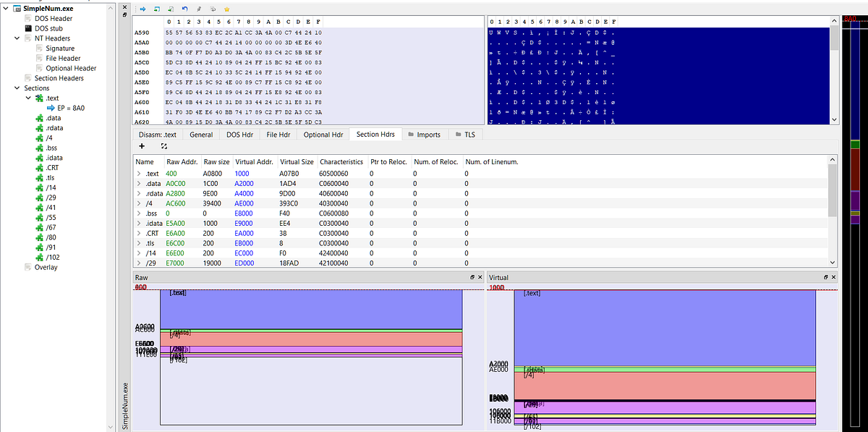Click the hex view vertical scrollbar
The image size is (868, 432).
pyautogui.click(x=835, y=70)
